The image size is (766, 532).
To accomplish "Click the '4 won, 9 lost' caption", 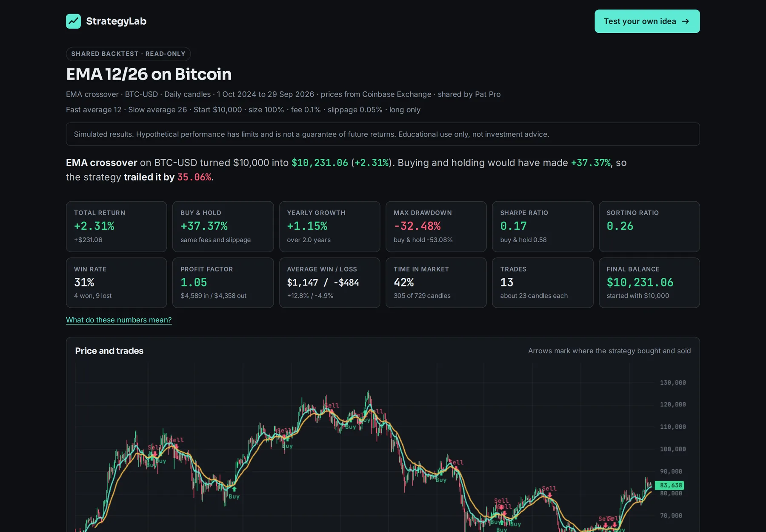I will pos(93,296).
